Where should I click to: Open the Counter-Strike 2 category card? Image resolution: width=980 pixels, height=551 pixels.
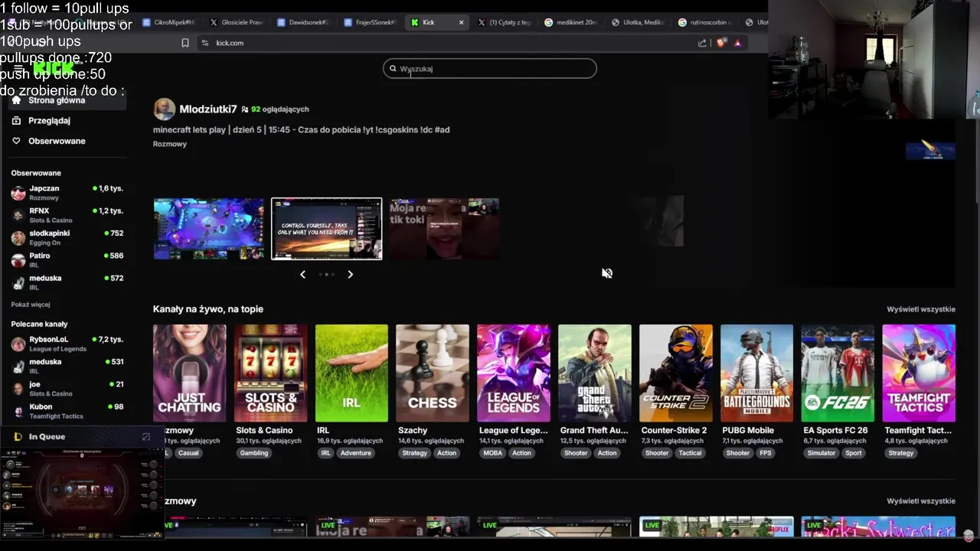point(676,373)
